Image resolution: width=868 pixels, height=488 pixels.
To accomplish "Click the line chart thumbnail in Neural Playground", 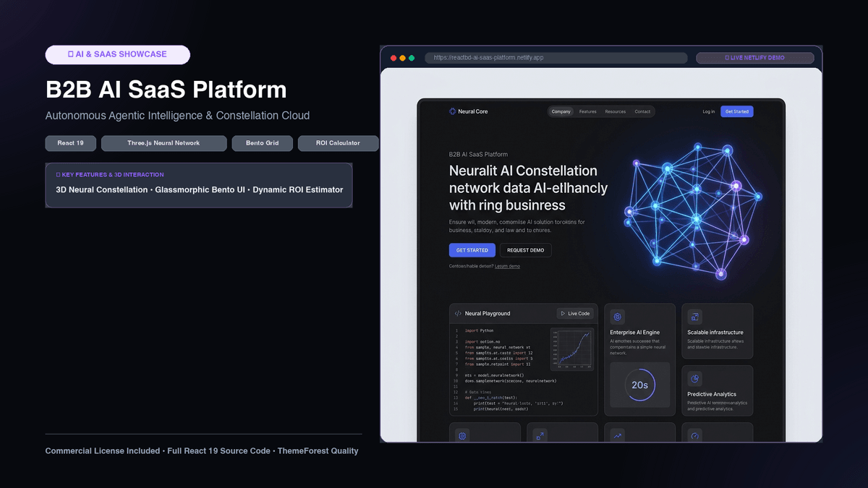I will [571, 349].
